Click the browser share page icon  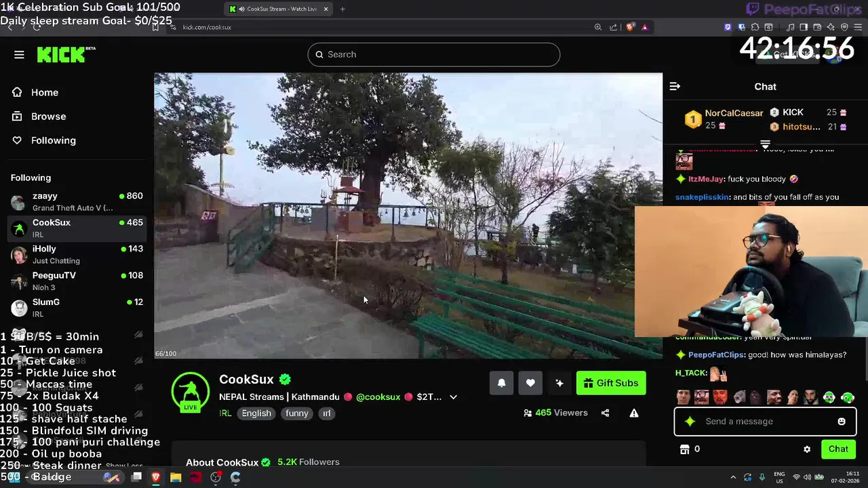coord(613,27)
